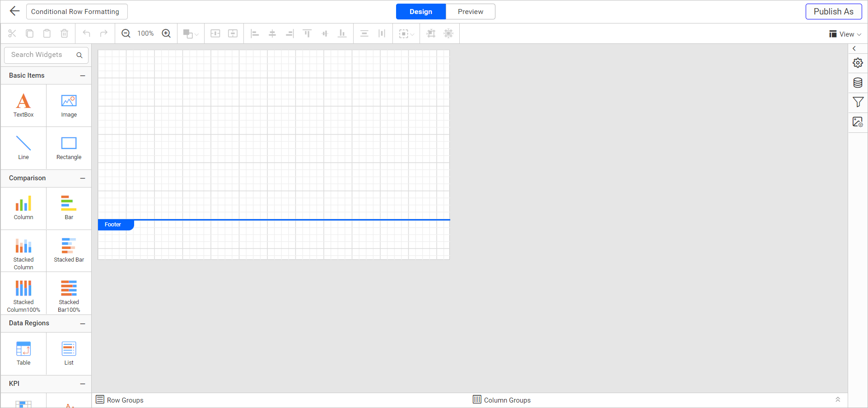Align selected items to the left
868x408 pixels.
coord(255,33)
